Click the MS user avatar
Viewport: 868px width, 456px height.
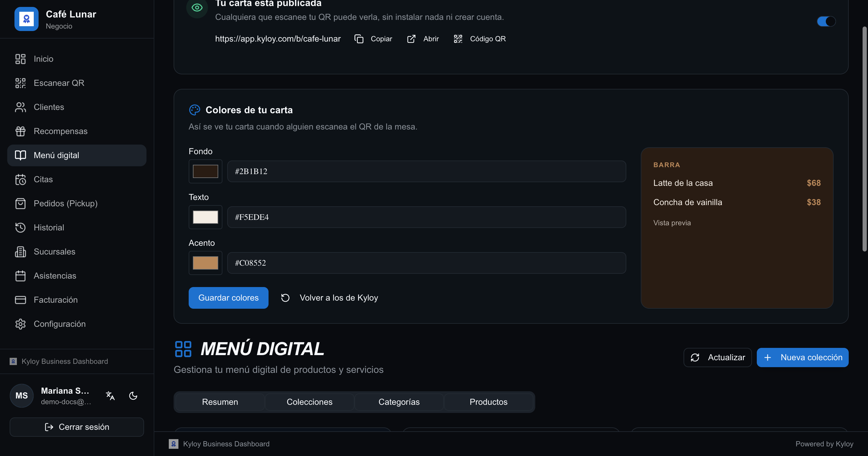(22, 396)
